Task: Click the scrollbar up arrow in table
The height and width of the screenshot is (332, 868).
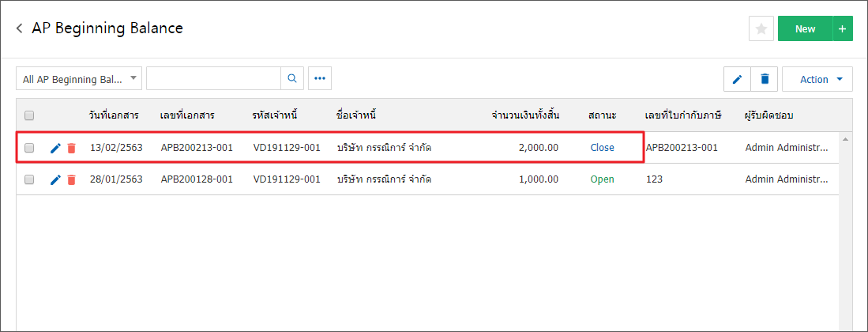Action: click(845, 138)
